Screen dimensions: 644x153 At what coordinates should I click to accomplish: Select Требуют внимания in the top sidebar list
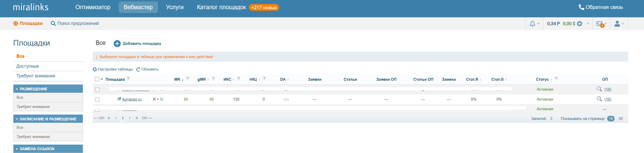click(36, 76)
